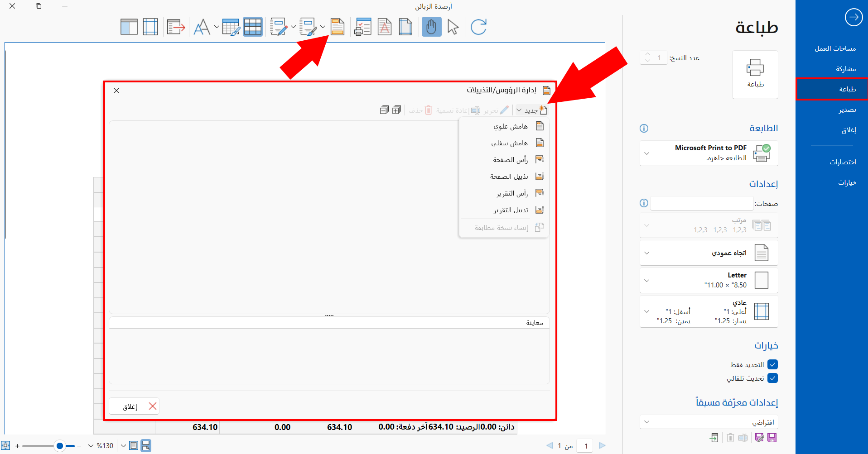Click the page watermark letter A icon
Viewport: 868px width, 454px height.
385,27
